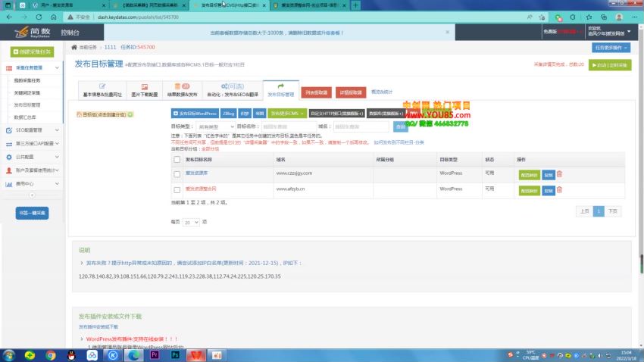644x362 pixels.
Task: Open the QQ penguin taskbar icon
Action: tap(71, 355)
